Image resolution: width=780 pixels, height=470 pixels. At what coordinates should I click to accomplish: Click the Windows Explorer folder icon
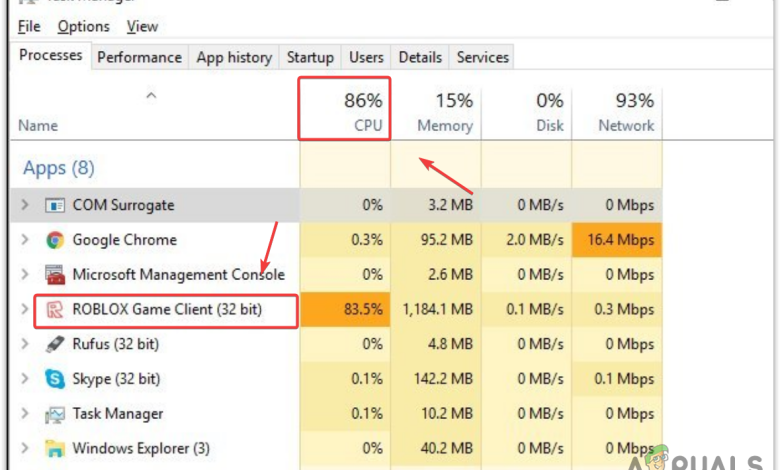pos(55,448)
